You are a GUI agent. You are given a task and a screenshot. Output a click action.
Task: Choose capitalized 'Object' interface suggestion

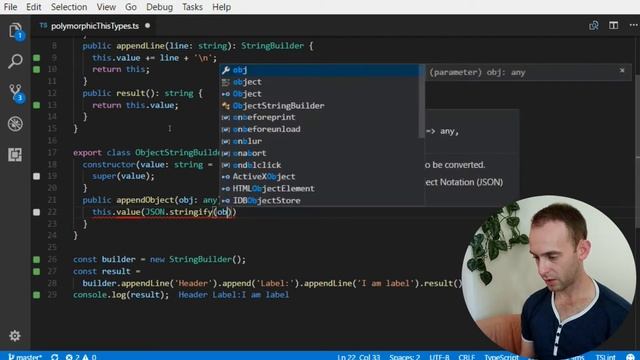click(320, 94)
